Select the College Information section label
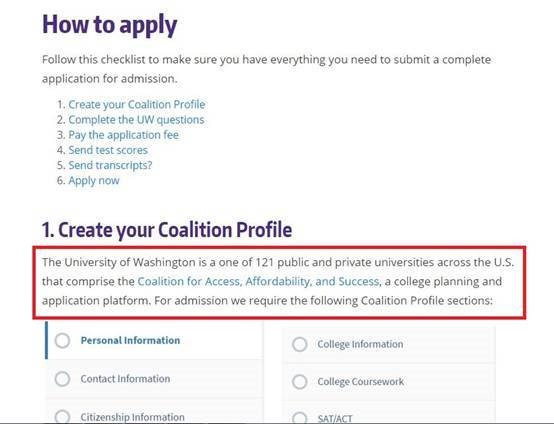This screenshot has height=424, width=554. coord(360,344)
